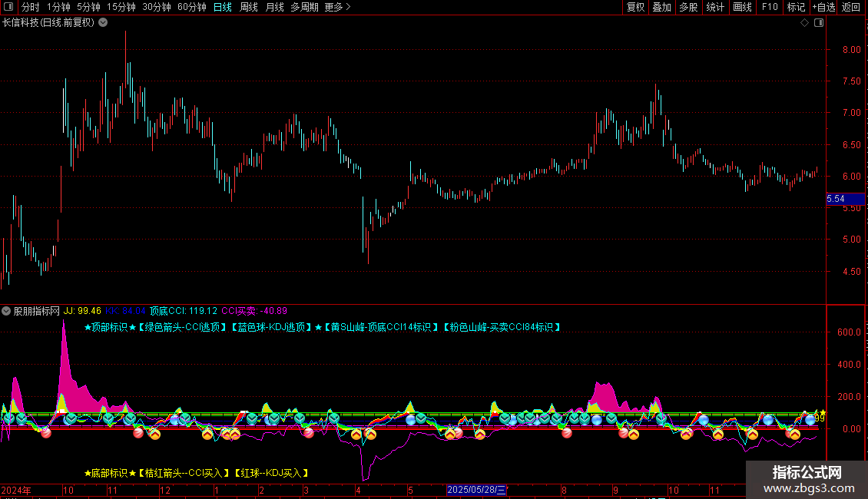
Task: Select the 60分钟 period
Action: click(191, 7)
